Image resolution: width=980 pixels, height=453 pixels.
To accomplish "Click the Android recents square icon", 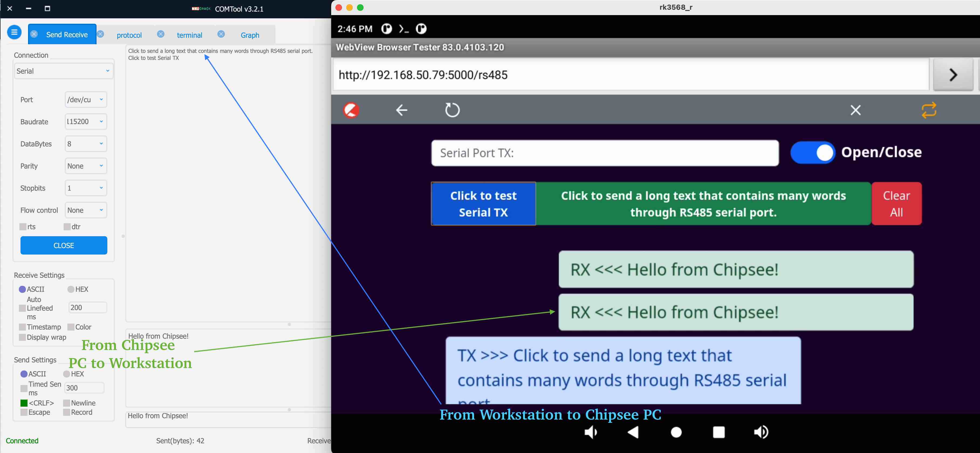I will (x=719, y=433).
